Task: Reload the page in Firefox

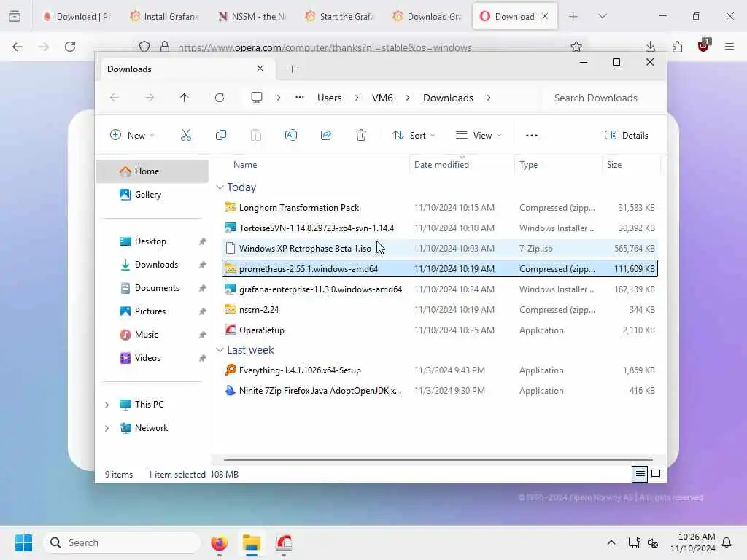Action: [x=70, y=47]
